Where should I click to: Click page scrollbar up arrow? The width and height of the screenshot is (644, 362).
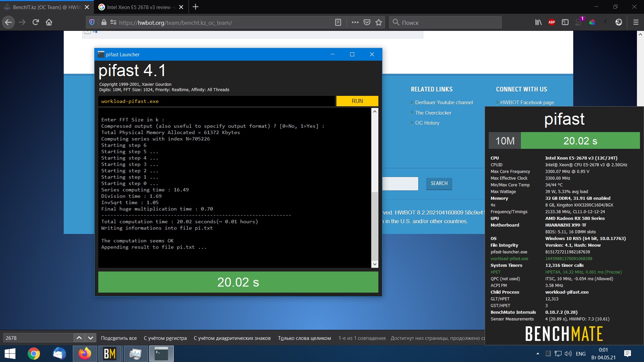coord(640,34)
